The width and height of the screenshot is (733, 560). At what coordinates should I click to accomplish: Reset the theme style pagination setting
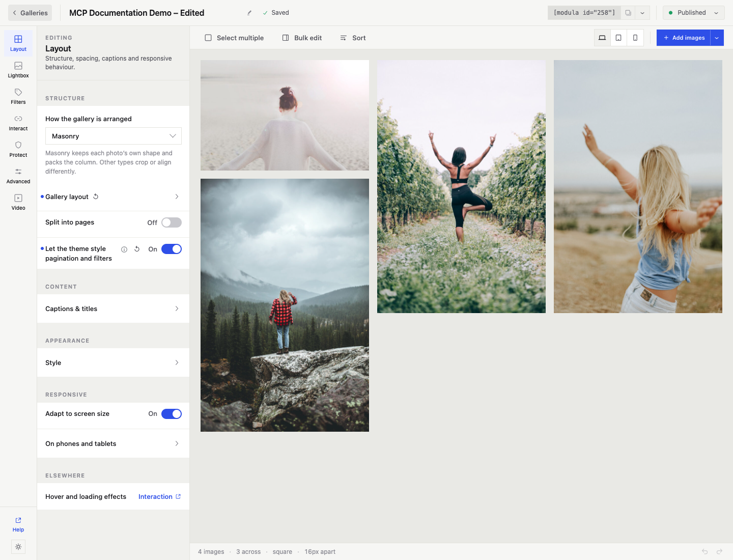click(x=137, y=249)
